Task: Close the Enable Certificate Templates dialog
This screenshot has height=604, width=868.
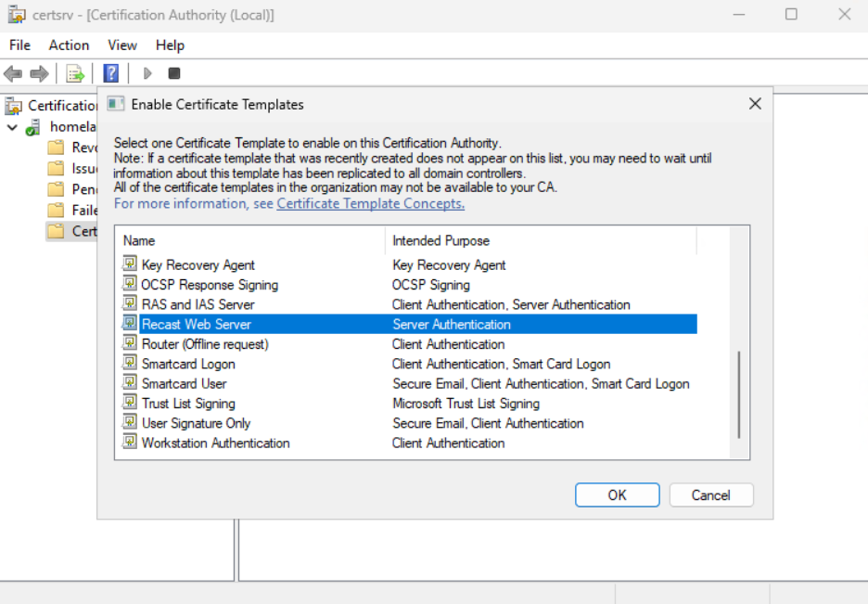Action: 755,104
